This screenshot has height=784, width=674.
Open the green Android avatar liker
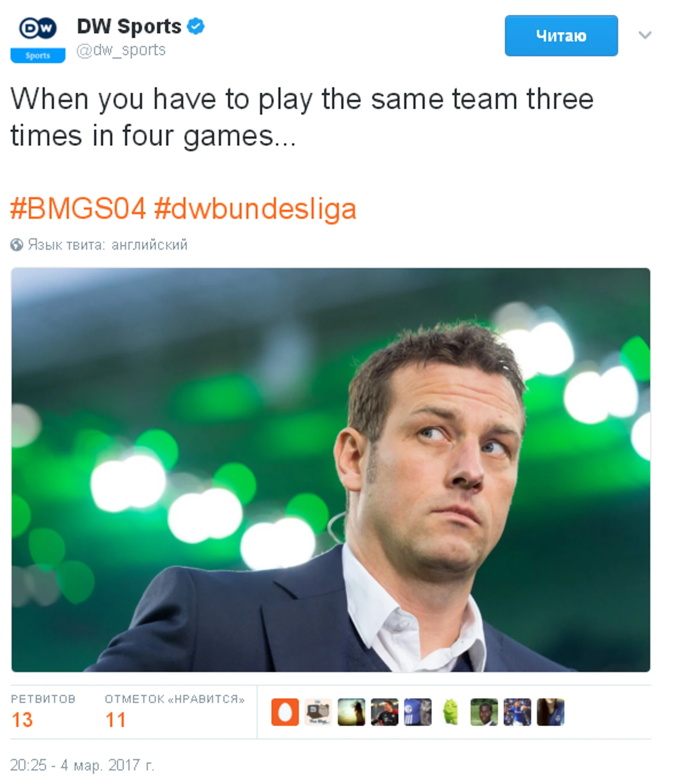[451, 712]
